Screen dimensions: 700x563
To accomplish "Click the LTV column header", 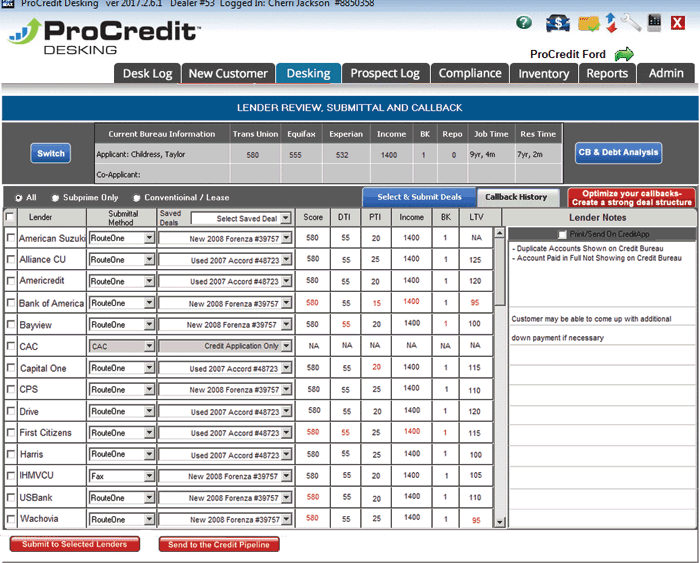I will pyautogui.click(x=476, y=217).
